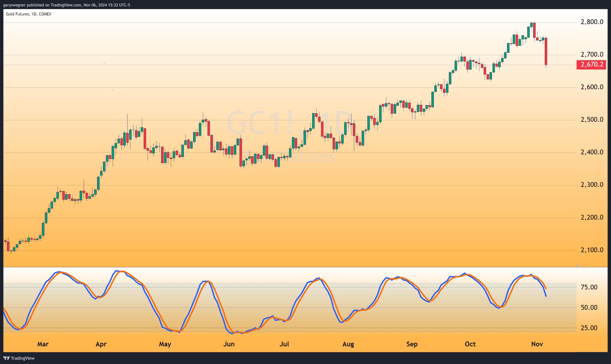Click the red 2,670.2 current price label

(x=591, y=65)
